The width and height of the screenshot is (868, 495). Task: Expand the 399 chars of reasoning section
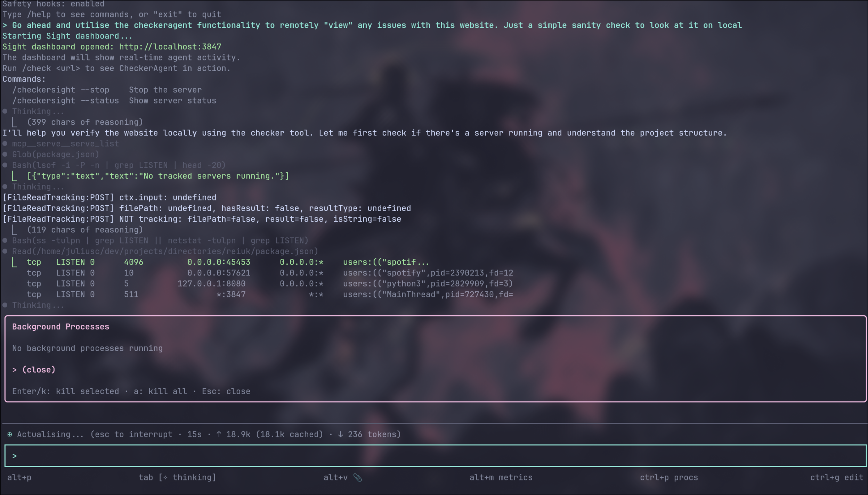[85, 122]
